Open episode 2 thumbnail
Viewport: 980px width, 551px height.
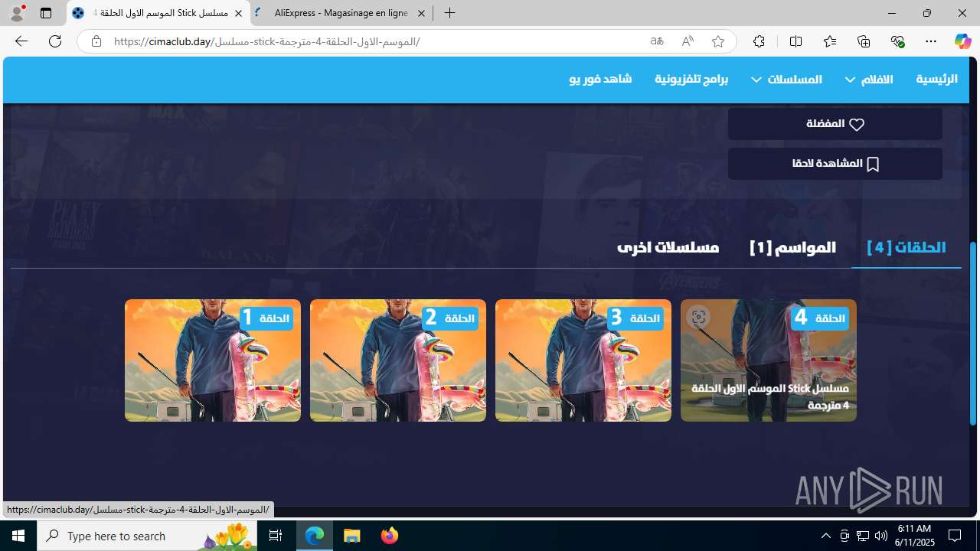(x=398, y=360)
